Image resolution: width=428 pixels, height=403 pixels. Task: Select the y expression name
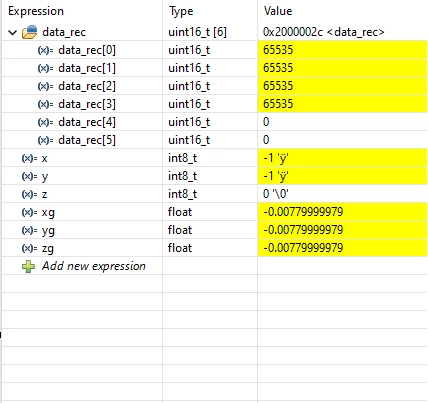point(45,177)
